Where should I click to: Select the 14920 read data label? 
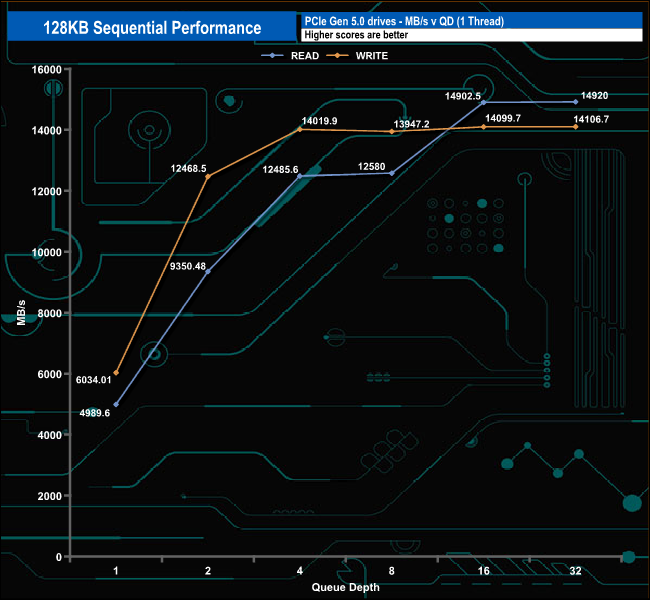594,96
